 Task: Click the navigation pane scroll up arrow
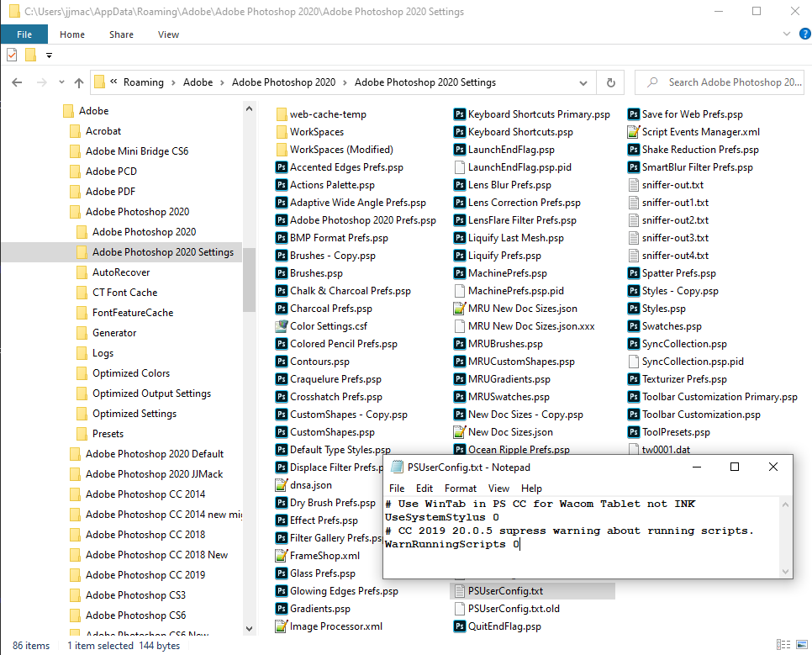[x=249, y=108]
